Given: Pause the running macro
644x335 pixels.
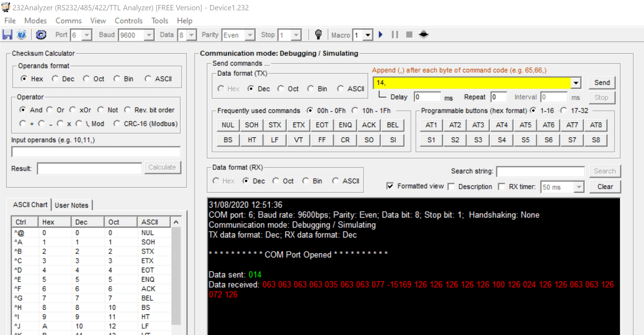Looking at the screenshot, I should tap(394, 34).
